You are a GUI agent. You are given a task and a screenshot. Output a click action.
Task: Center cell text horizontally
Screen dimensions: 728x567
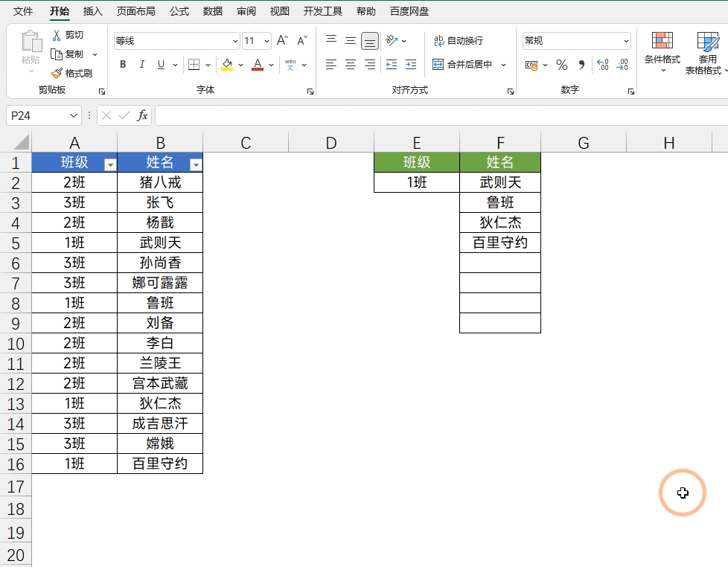[351, 65]
